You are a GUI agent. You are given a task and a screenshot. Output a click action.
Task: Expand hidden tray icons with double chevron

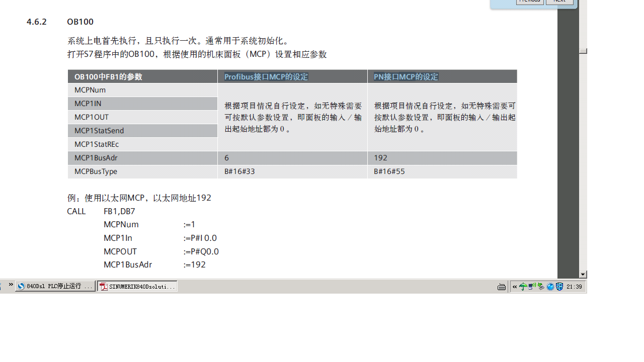click(515, 287)
